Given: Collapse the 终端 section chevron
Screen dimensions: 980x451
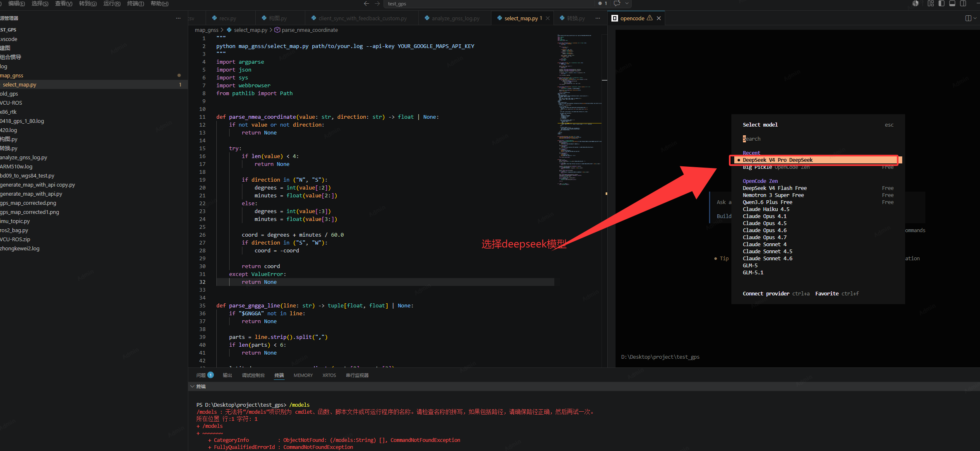Looking at the screenshot, I should click(192, 386).
